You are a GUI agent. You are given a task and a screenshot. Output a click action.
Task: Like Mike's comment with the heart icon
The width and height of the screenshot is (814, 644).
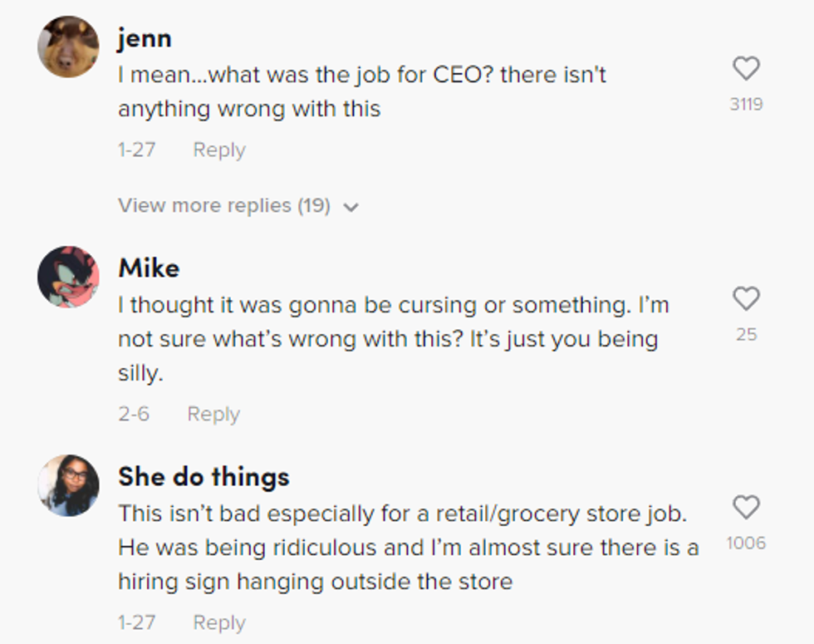click(746, 298)
